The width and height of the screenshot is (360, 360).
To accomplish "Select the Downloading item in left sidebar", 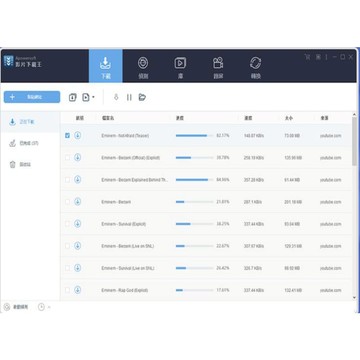I will (30, 122).
